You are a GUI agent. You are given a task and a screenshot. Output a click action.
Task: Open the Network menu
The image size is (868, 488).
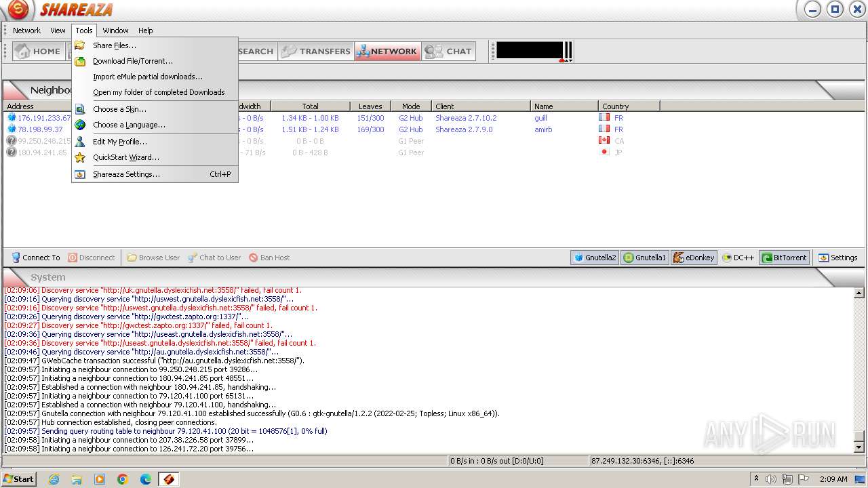coord(26,30)
